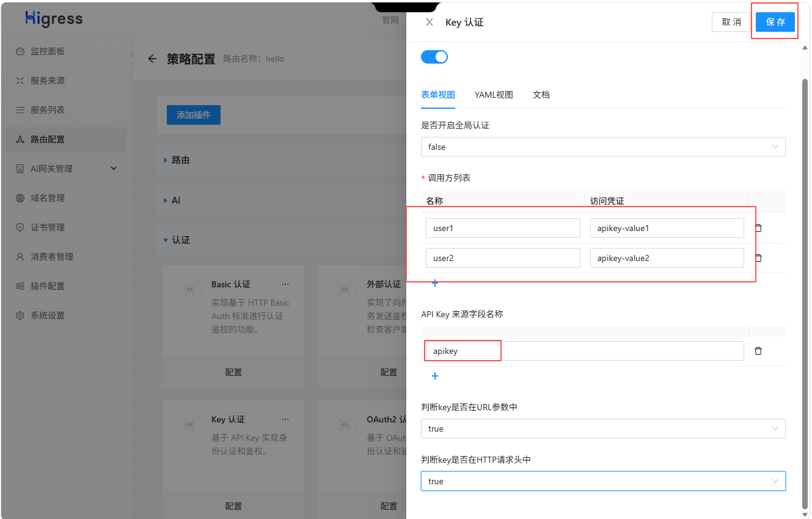Open the 系统设置 gear icon
The image size is (812, 519).
[20, 315]
